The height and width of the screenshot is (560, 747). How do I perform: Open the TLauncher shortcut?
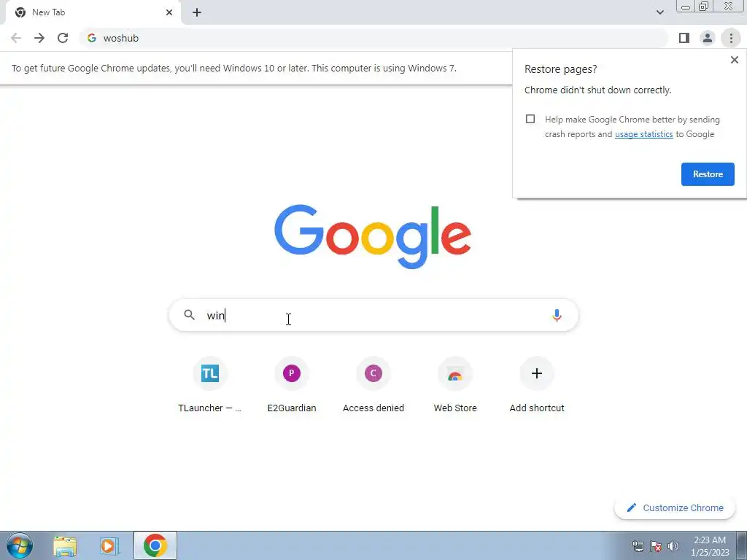click(209, 386)
